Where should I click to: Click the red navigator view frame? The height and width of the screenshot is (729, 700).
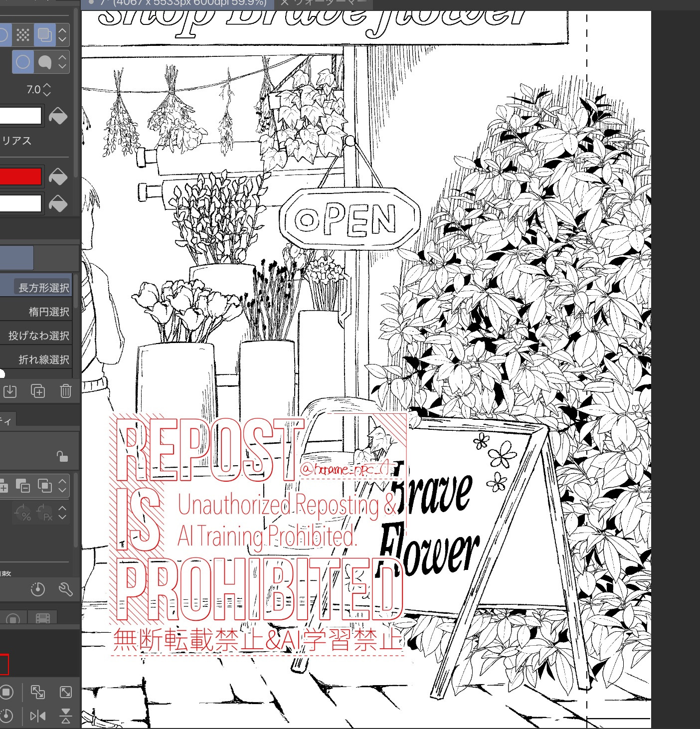pyautogui.click(x=4, y=664)
